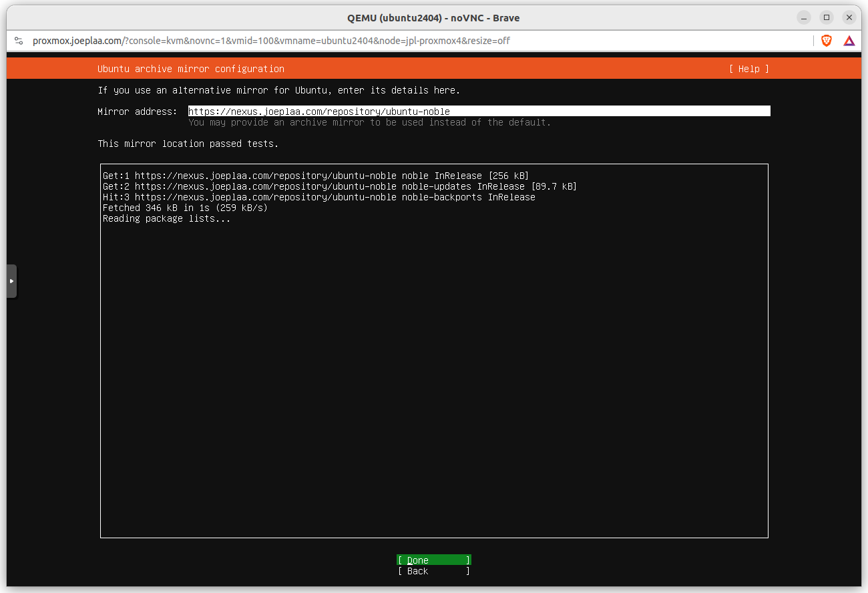Focus the Mirror address input field
The height and width of the screenshot is (593, 868).
coord(479,112)
